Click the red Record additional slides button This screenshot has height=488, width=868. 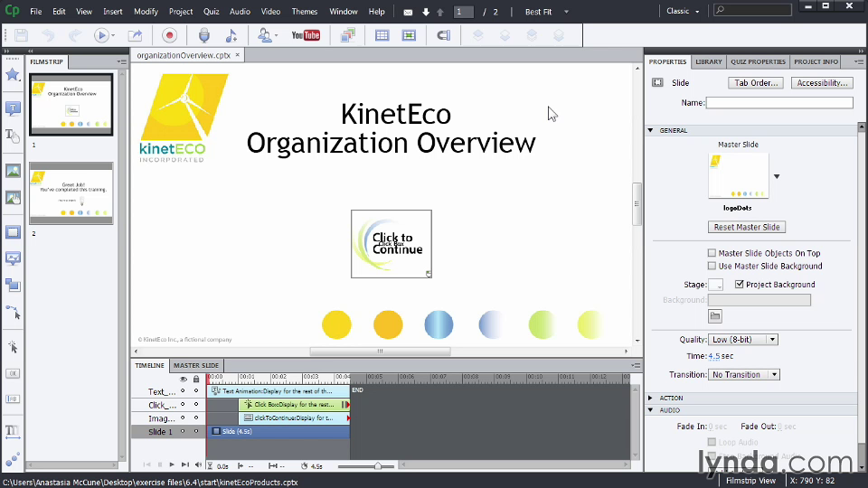tap(169, 35)
